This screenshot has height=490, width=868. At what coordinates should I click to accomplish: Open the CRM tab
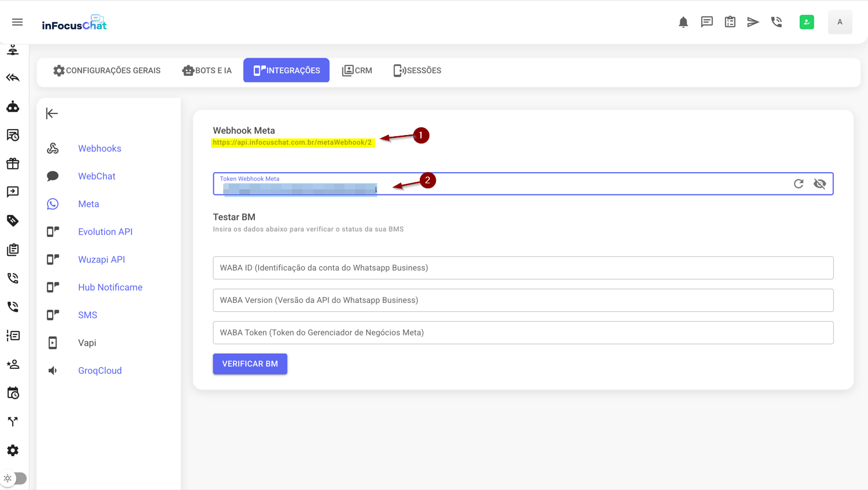357,70
